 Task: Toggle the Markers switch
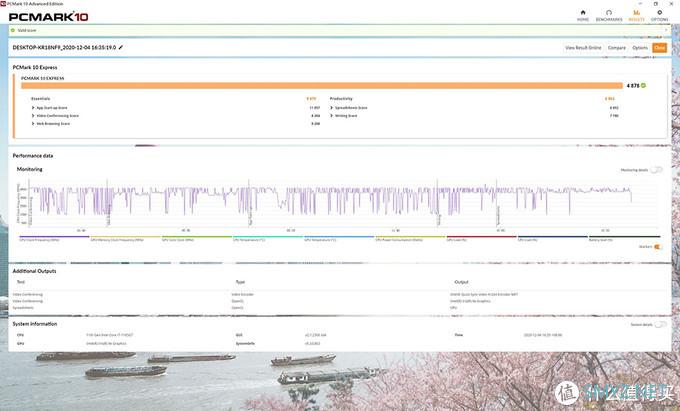pos(657,247)
